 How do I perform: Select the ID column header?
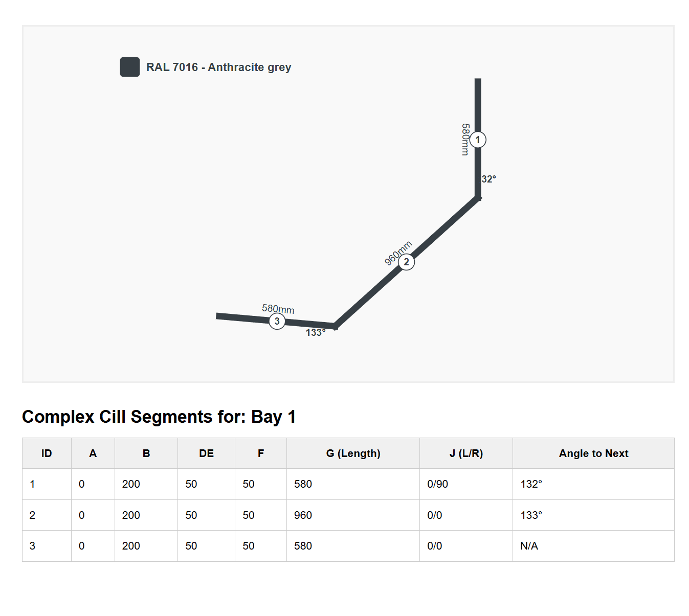[x=47, y=453]
